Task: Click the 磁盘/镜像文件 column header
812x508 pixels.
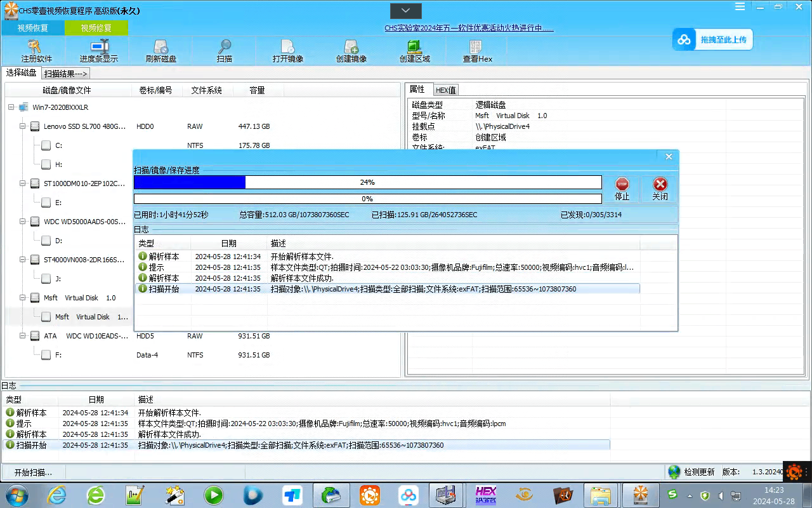Action: (67, 90)
